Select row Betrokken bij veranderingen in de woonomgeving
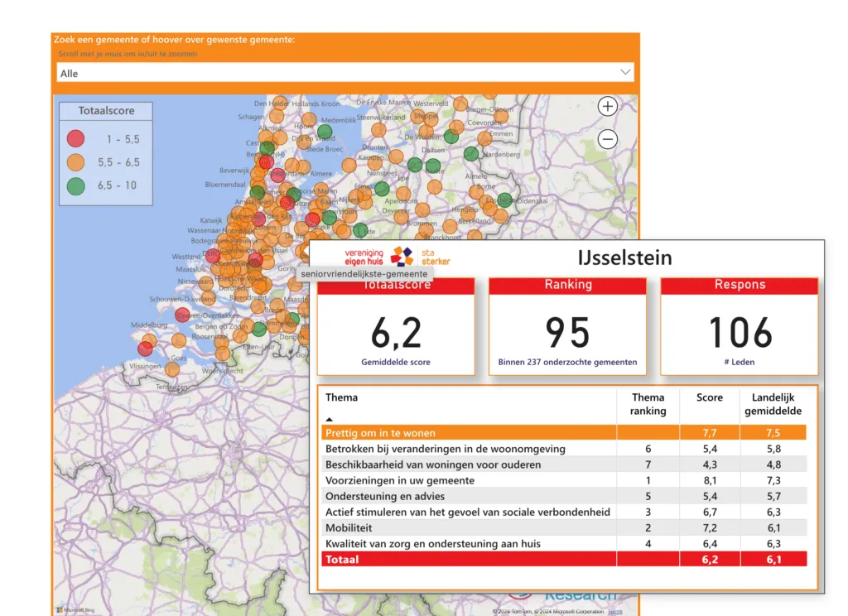The width and height of the screenshot is (848, 616). pyautogui.click(x=563, y=449)
